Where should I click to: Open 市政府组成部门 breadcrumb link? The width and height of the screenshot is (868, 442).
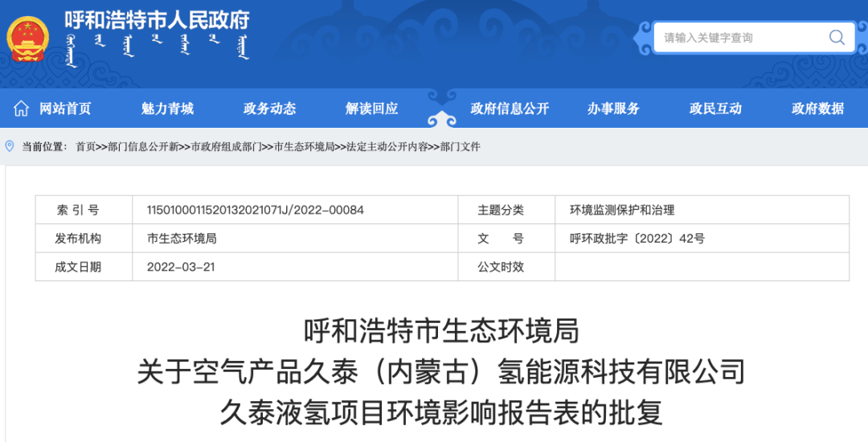[x=227, y=146]
